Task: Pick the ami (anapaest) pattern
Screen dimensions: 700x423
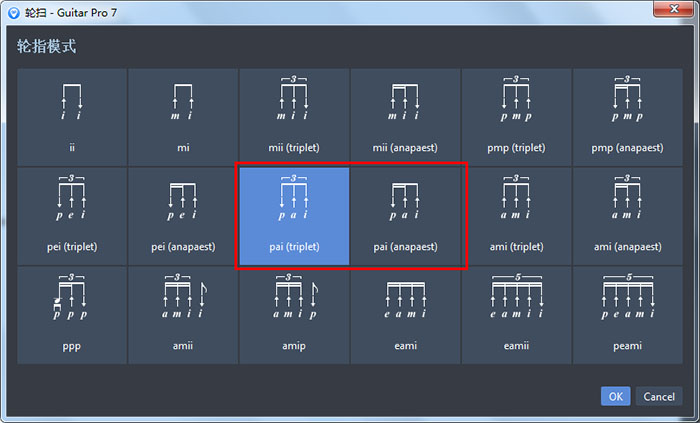Action: click(x=628, y=215)
